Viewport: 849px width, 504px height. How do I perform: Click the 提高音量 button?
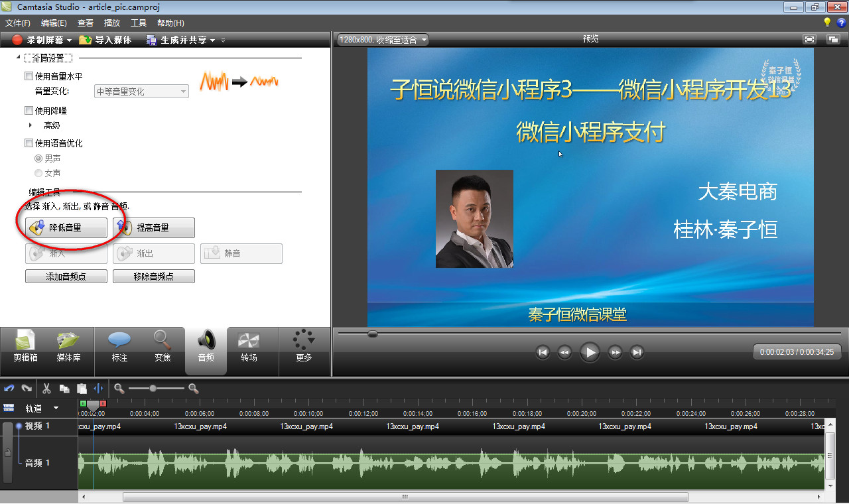[154, 227]
